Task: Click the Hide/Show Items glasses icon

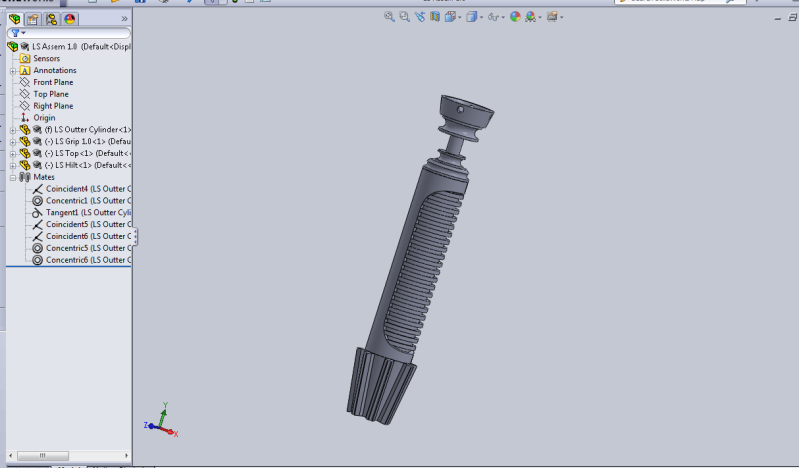Action: point(493,17)
